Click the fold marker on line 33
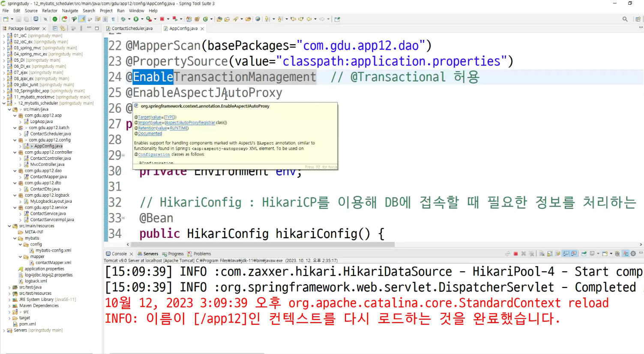This screenshot has width=644, height=354. pyautogui.click(x=123, y=218)
